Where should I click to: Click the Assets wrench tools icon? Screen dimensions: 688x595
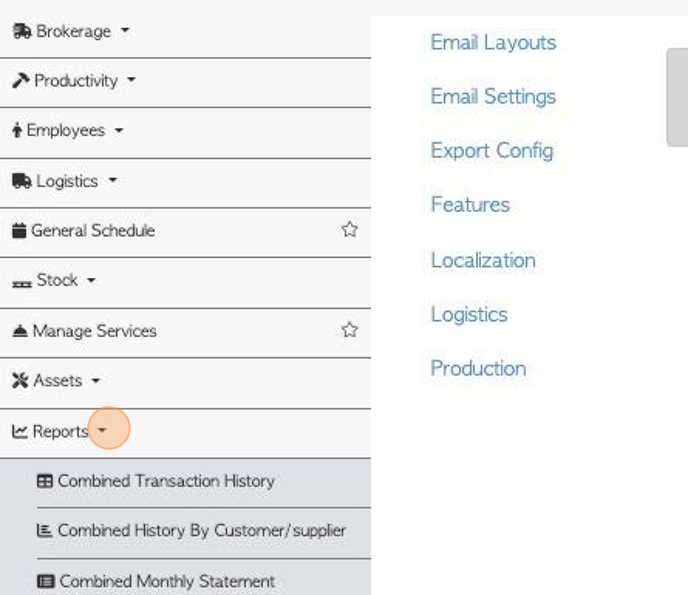20,380
